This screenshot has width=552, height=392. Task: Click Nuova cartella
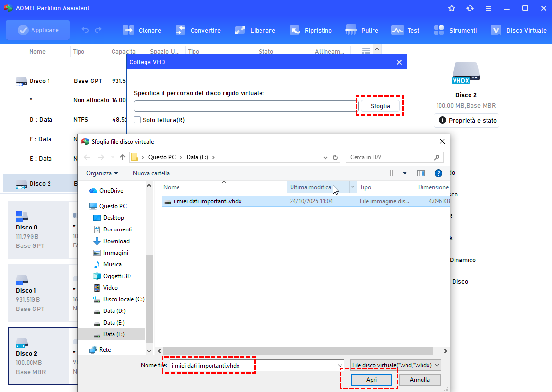click(x=151, y=173)
